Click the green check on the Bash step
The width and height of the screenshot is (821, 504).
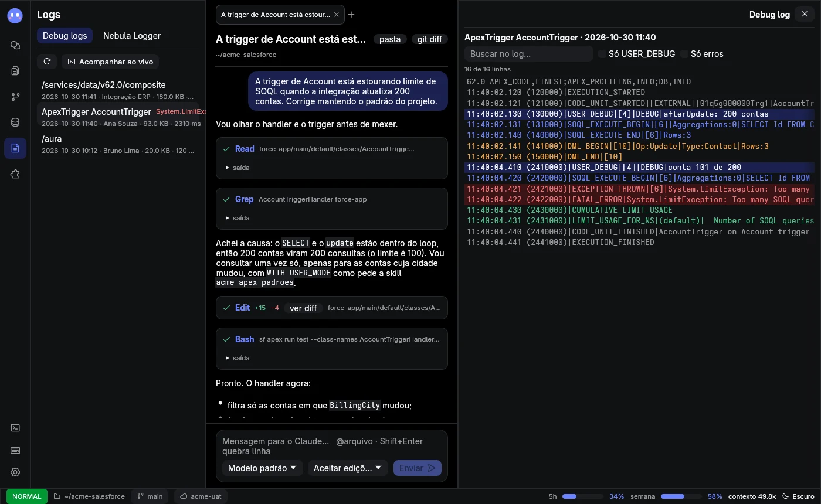pos(226,339)
